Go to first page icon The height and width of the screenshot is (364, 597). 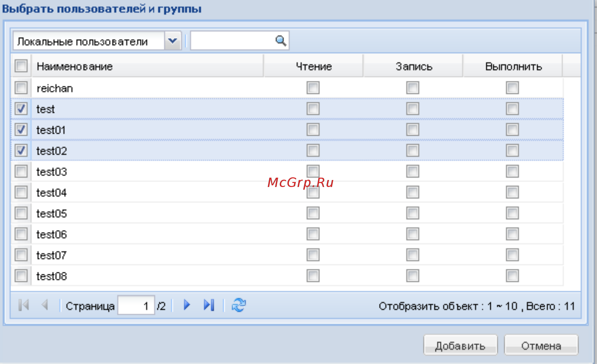click(x=24, y=305)
